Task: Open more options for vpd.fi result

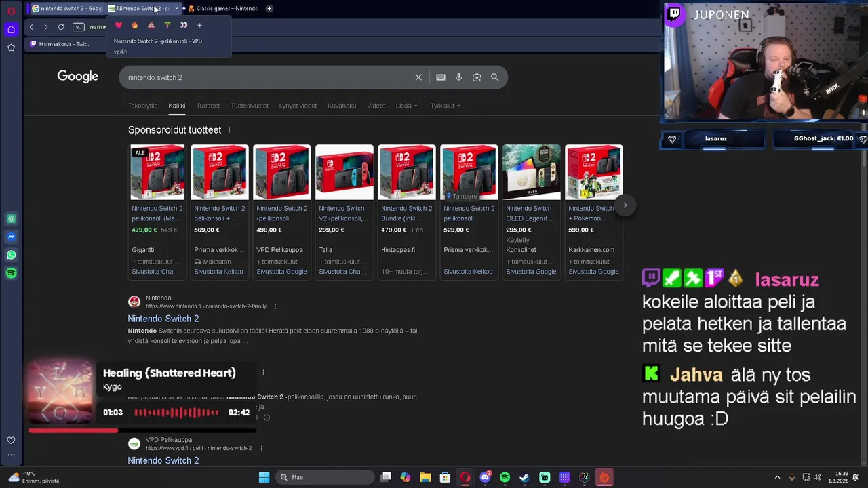Action: [x=261, y=448]
